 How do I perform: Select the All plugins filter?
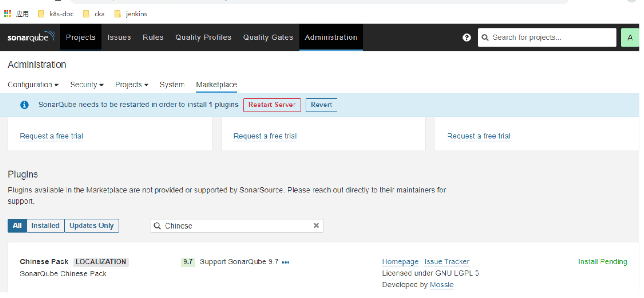click(x=18, y=226)
